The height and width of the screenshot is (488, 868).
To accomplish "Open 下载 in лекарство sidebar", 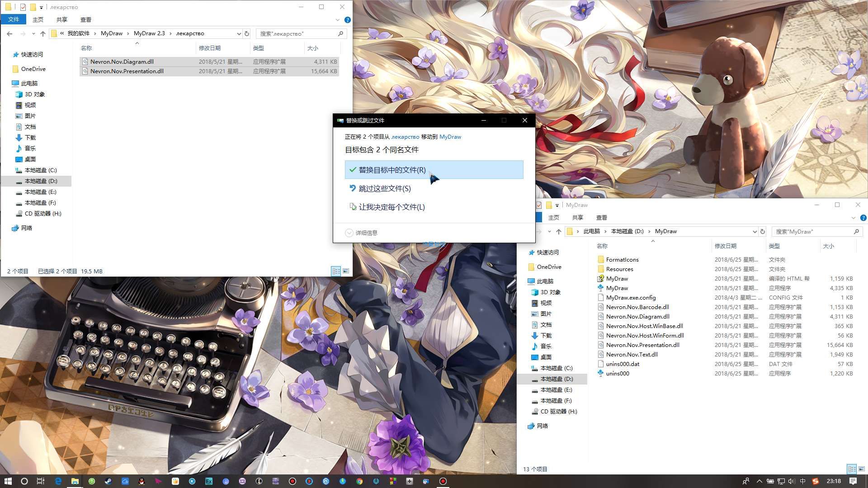I will [26, 137].
